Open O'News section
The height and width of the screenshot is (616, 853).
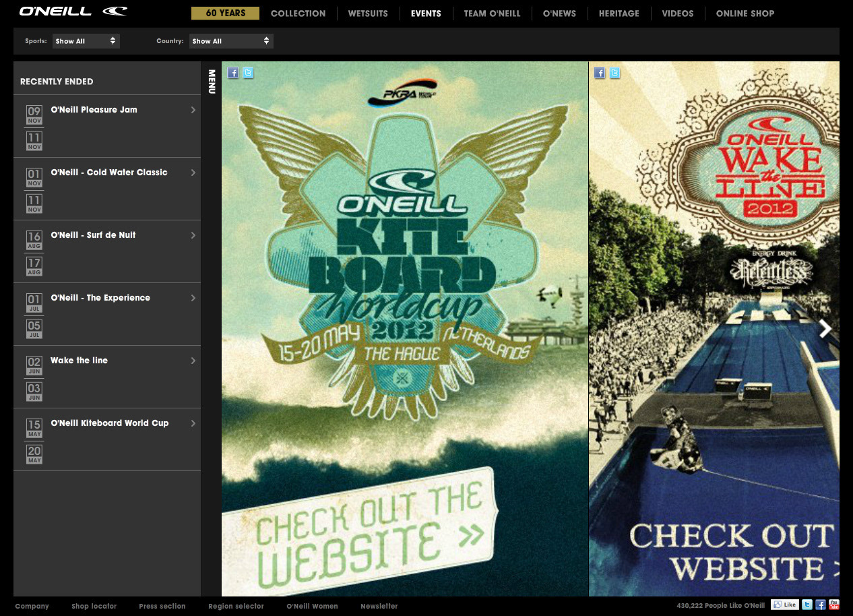[x=559, y=13]
